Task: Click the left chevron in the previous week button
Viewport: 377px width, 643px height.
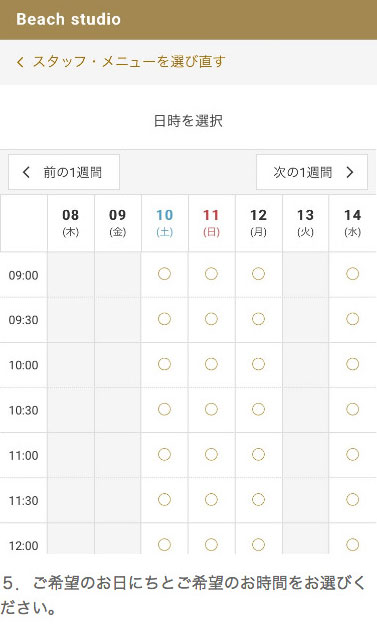Action: [26, 172]
